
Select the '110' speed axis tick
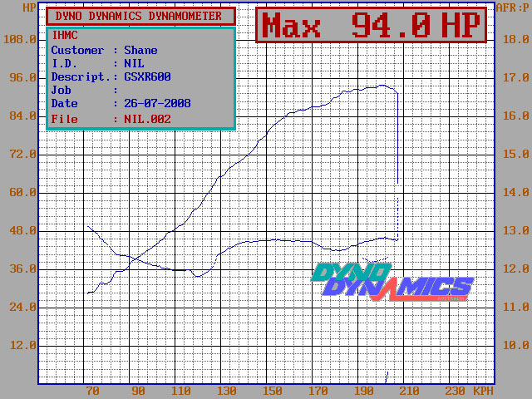pyautogui.click(x=180, y=391)
